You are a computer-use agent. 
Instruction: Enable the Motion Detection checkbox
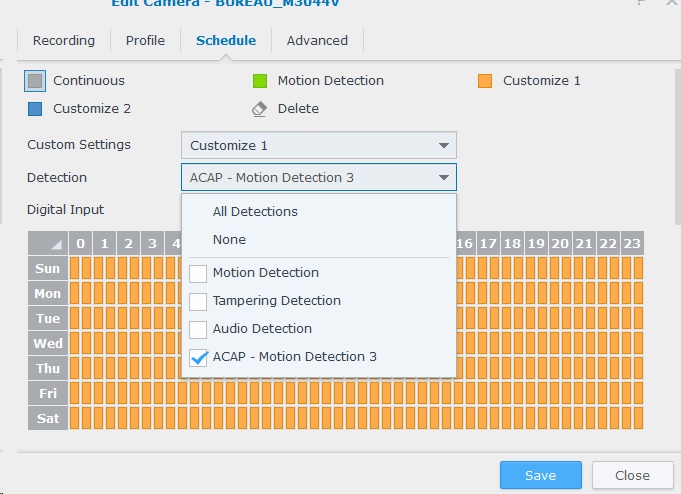point(198,273)
